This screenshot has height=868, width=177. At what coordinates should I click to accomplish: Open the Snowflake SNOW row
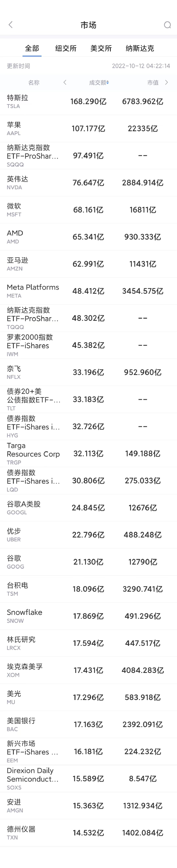(88, 616)
